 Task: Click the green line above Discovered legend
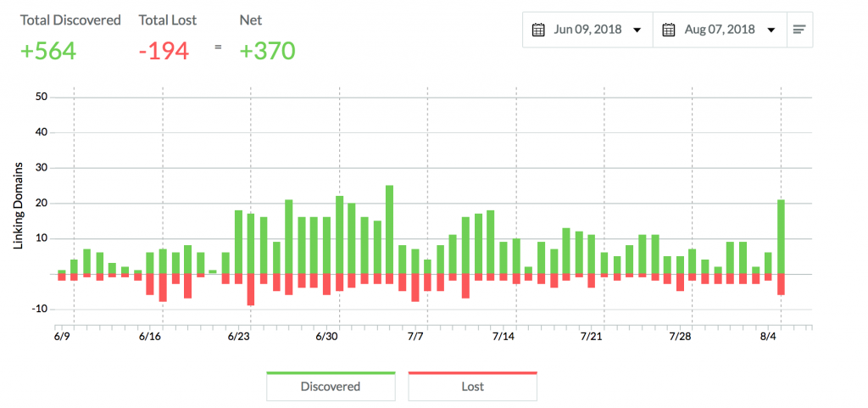330,372
